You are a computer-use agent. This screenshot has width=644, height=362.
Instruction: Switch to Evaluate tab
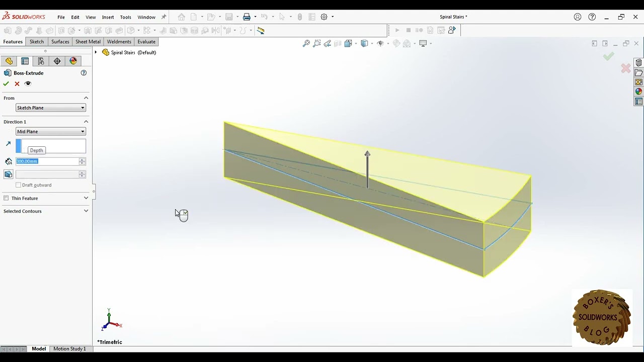[146, 42]
